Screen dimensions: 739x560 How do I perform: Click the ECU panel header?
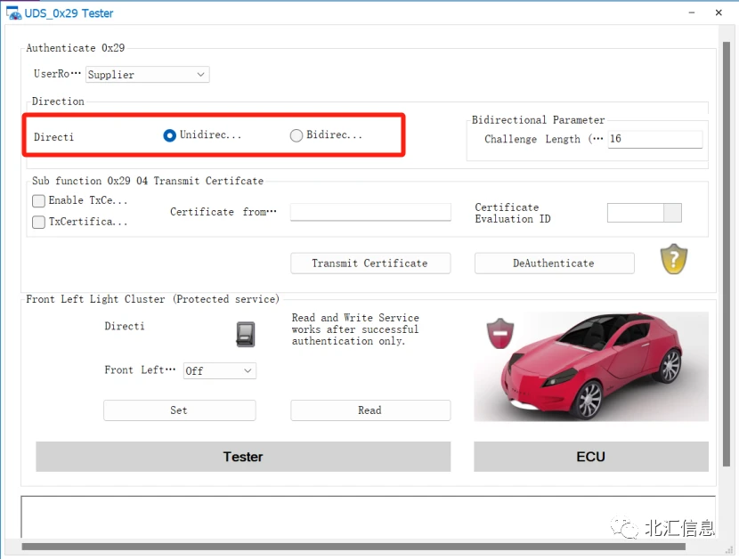point(590,457)
